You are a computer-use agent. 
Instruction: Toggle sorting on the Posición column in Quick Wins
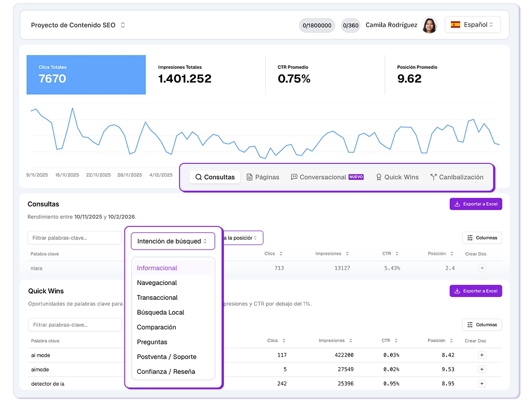coord(451,341)
